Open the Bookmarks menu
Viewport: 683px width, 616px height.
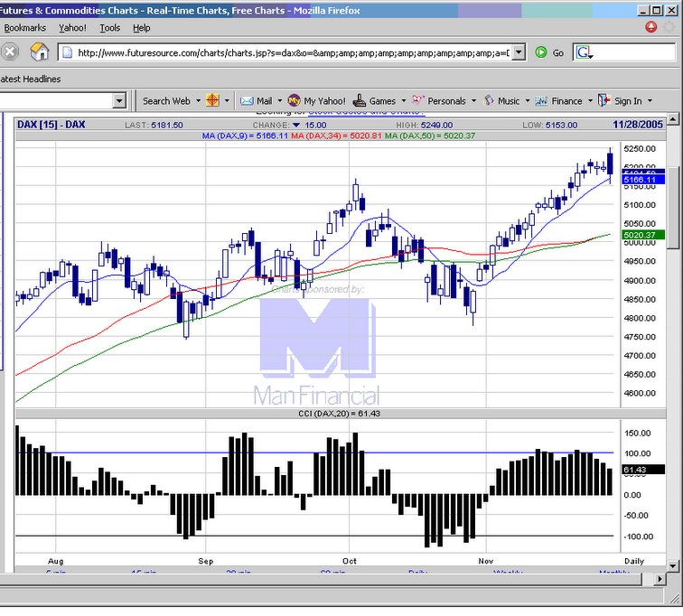(x=24, y=28)
